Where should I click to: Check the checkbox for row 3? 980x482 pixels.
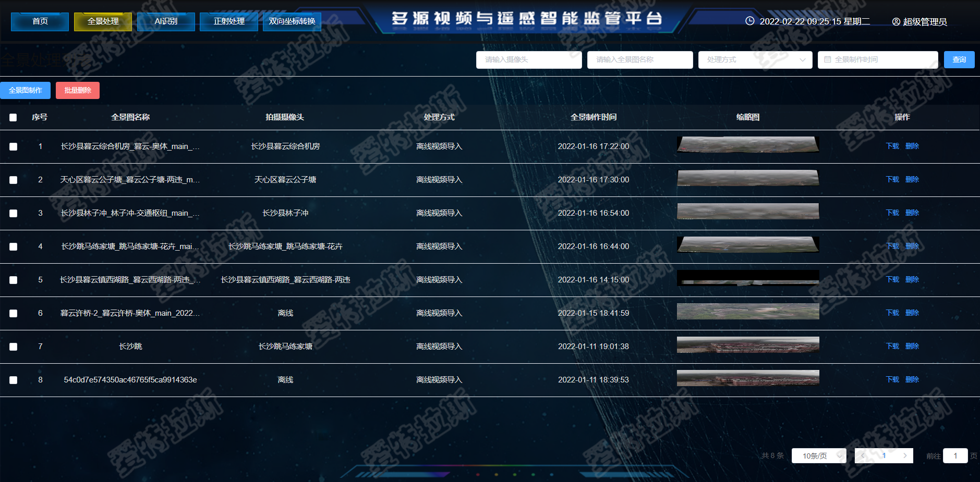point(13,213)
